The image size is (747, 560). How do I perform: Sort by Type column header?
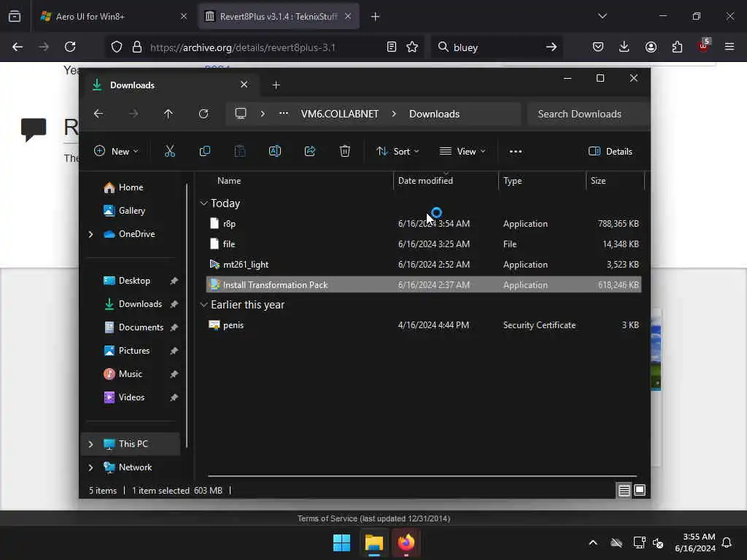pos(513,181)
